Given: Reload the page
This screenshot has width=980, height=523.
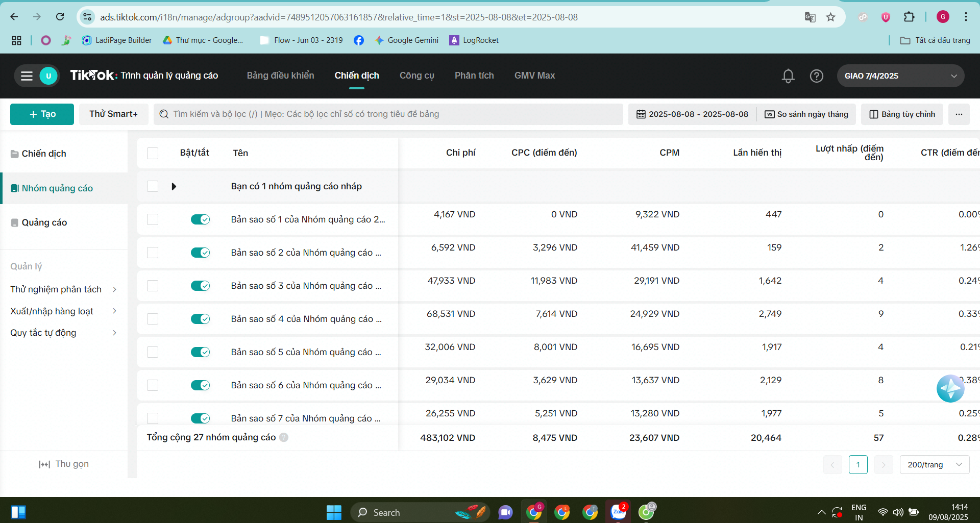Looking at the screenshot, I should 60,17.
